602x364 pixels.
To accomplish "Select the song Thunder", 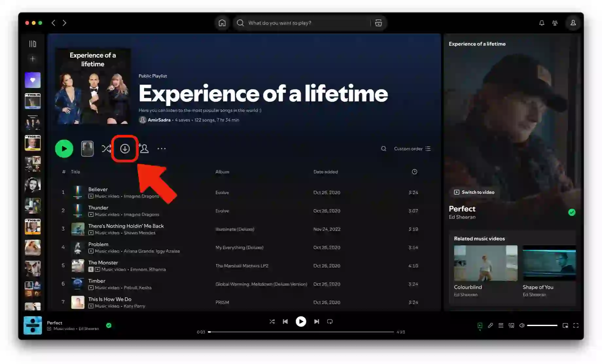I will pyautogui.click(x=98, y=208).
